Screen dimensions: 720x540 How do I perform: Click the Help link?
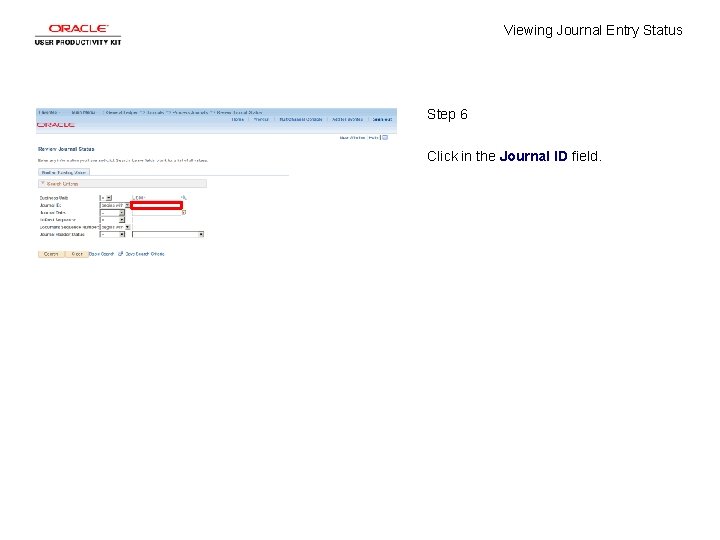[x=373, y=137]
